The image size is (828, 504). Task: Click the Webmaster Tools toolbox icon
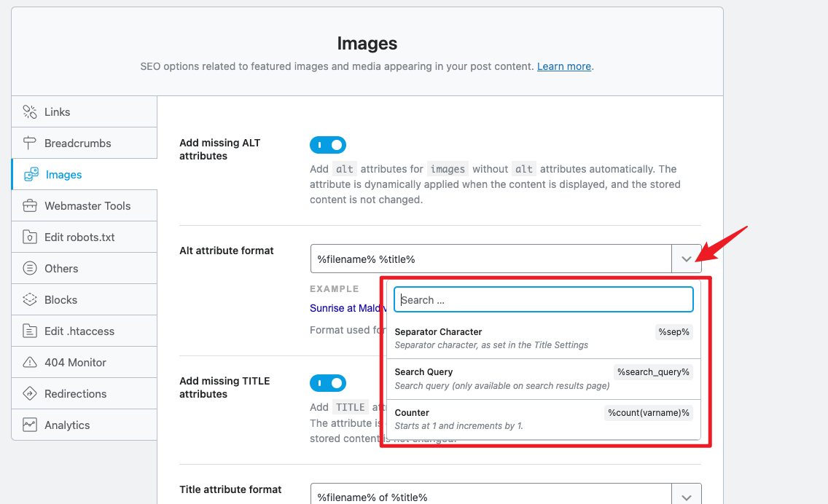tap(30, 206)
